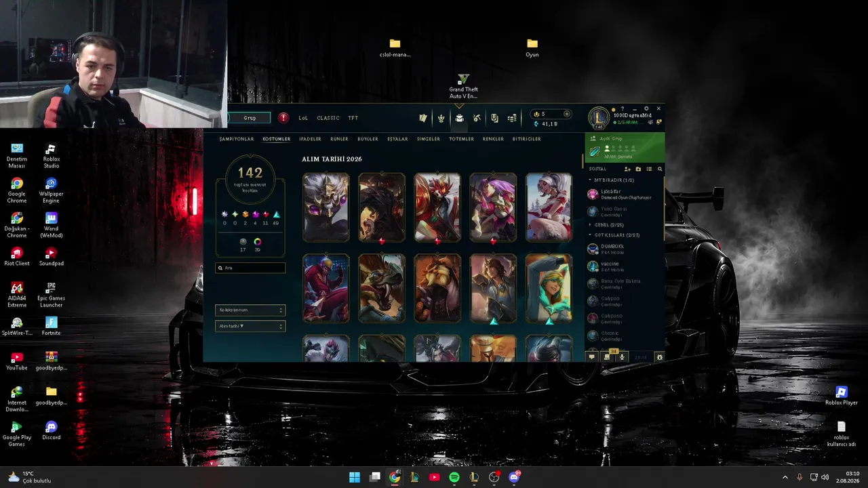Open the League Store coins icon
The image size is (868, 488).
[512, 118]
